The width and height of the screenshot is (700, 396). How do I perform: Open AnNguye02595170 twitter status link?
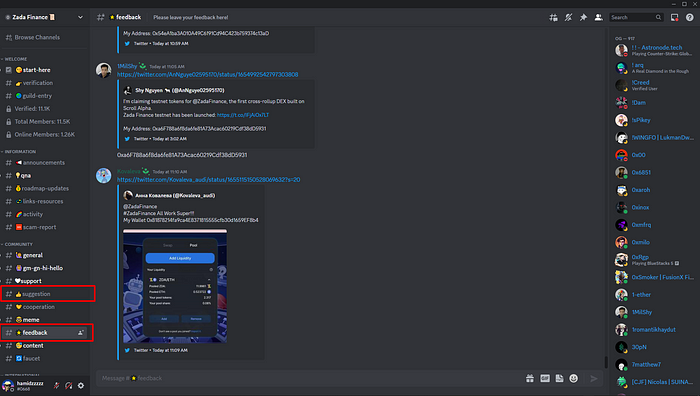[x=208, y=75]
